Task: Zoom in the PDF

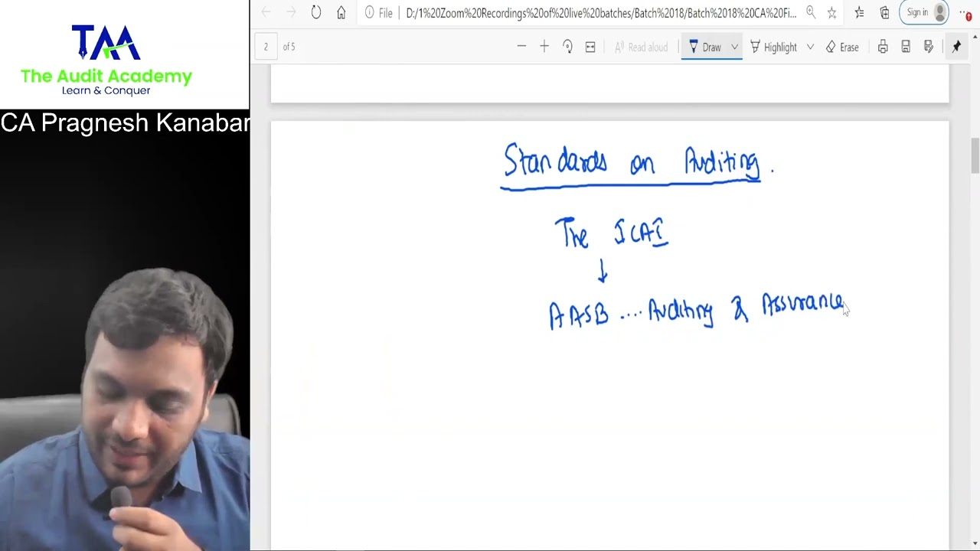Action: click(x=544, y=47)
